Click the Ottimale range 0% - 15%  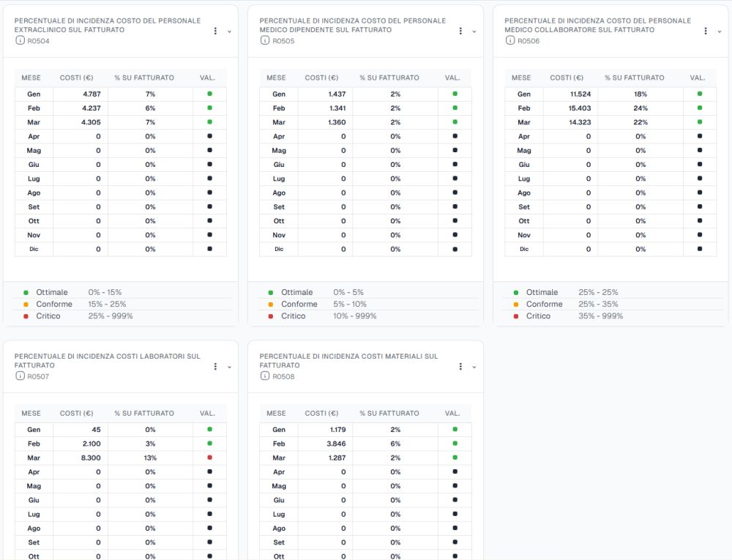[105, 292]
